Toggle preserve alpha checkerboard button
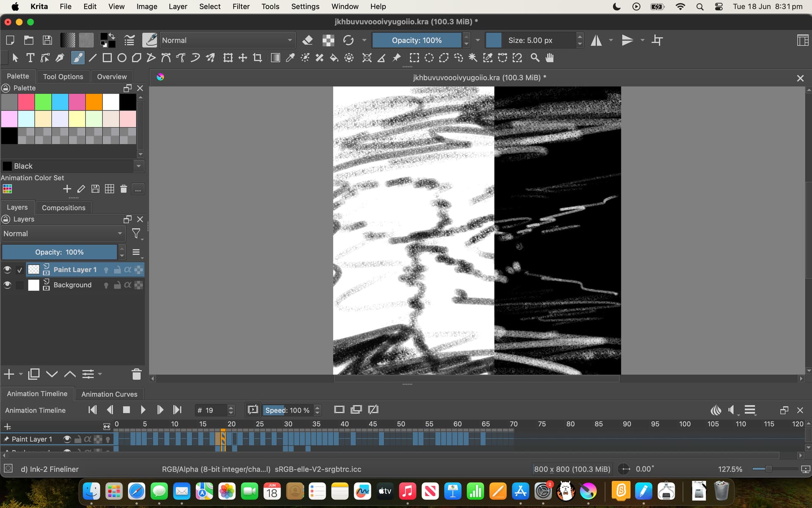Screen dimensions: 812x508 pyautogui.click(x=328, y=40)
